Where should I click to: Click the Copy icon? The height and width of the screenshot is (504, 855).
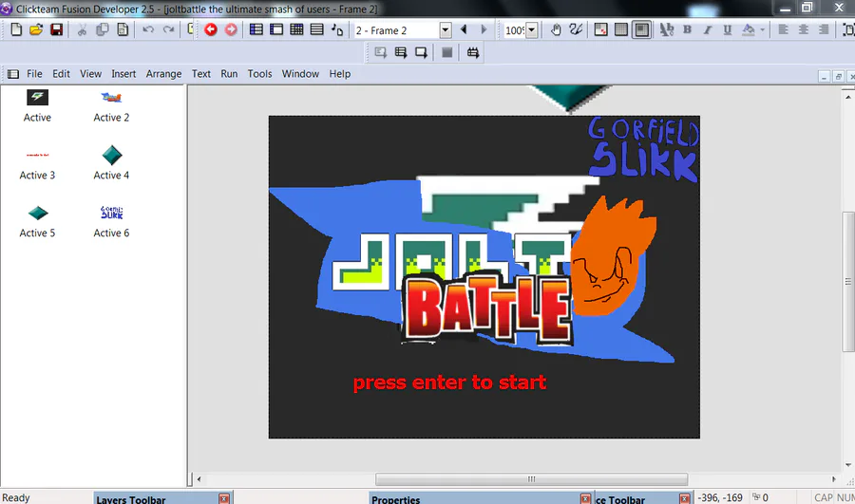pyautogui.click(x=102, y=29)
